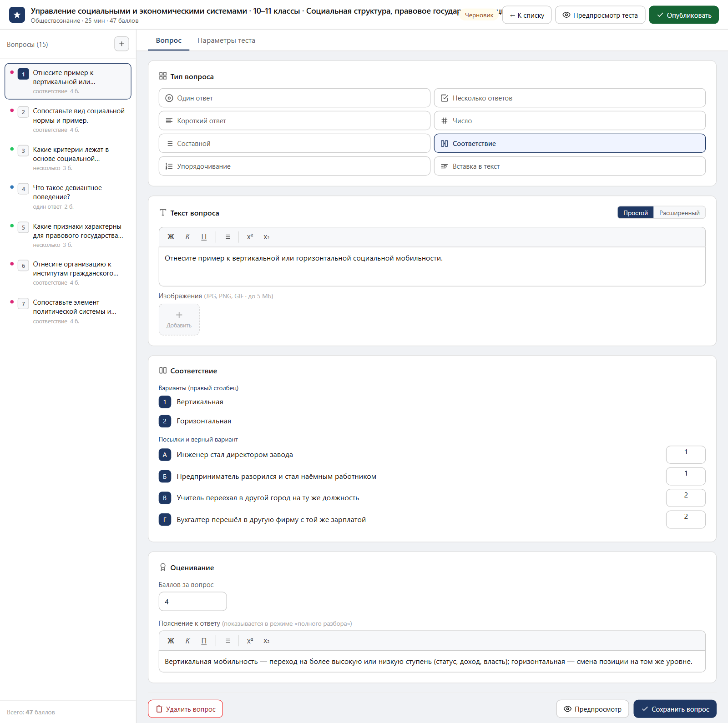Open answer selector for premise В
The width and height of the screenshot is (728, 723).
tap(686, 498)
